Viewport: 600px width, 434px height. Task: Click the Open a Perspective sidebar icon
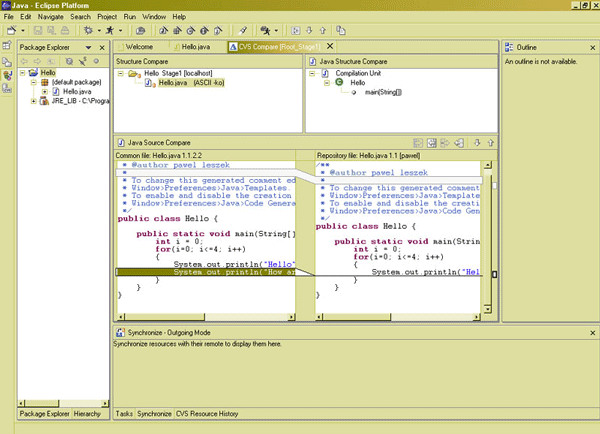point(7,46)
